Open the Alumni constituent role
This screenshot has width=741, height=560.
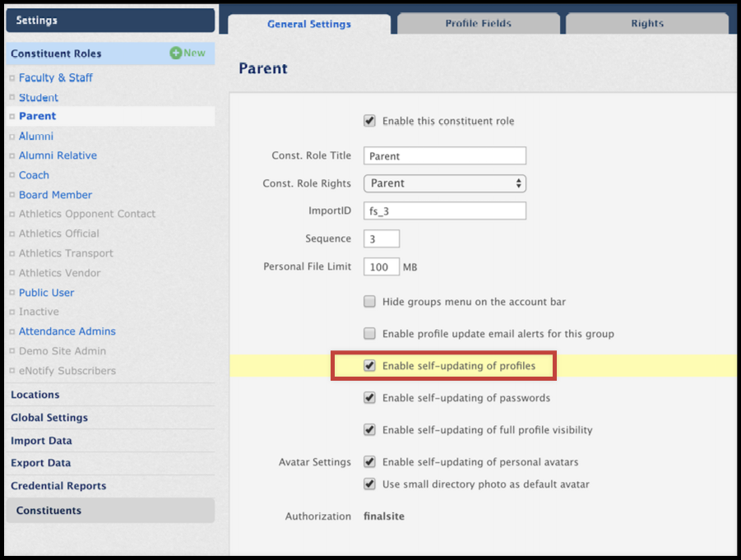[36, 137]
